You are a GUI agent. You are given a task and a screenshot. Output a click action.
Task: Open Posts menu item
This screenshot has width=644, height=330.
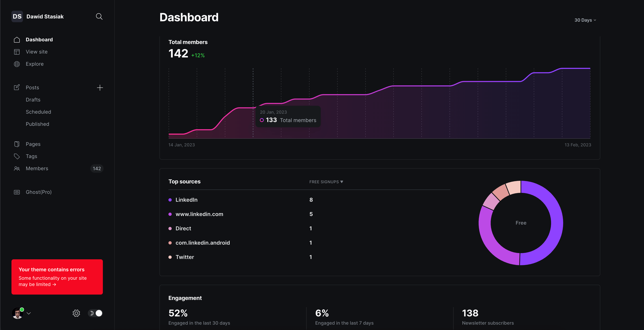coord(32,88)
